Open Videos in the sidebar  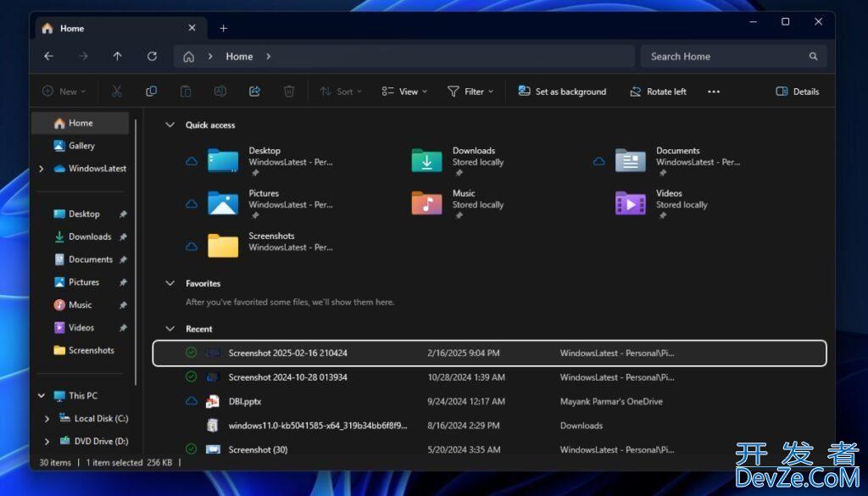coord(81,327)
